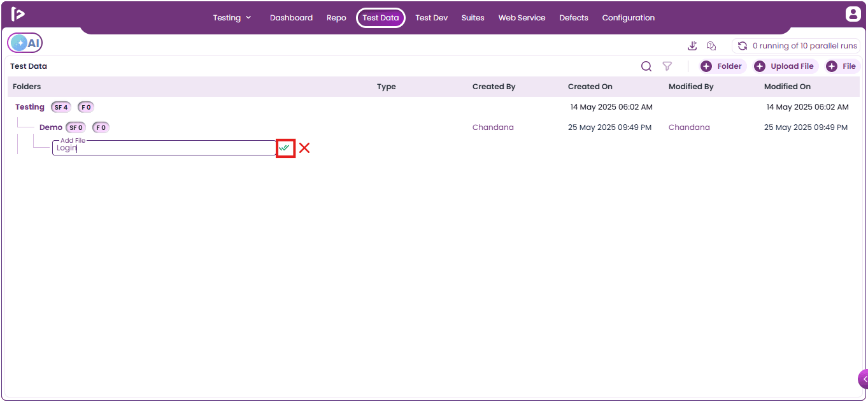Screen dimensions: 868x402
Task: Select the Test Data tab
Action: coord(381,18)
